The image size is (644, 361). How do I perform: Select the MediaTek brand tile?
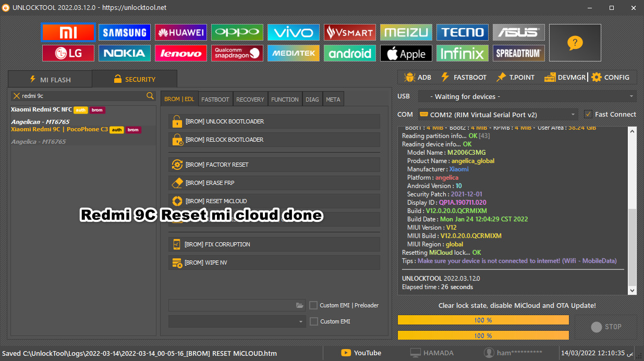[294, 53]
